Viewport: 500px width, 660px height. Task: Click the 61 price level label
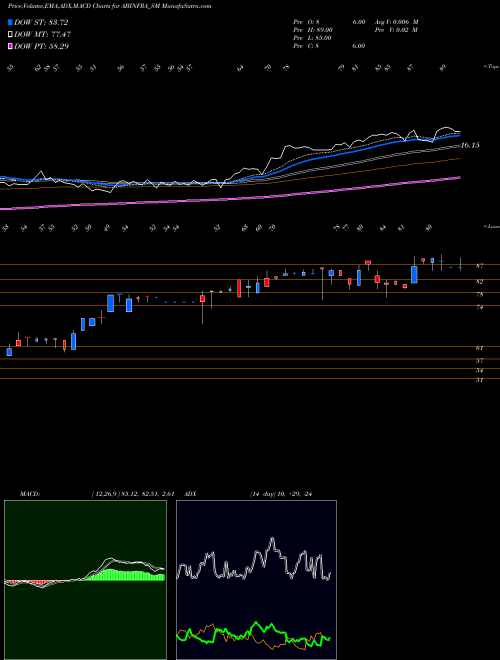tap(479, 348)
